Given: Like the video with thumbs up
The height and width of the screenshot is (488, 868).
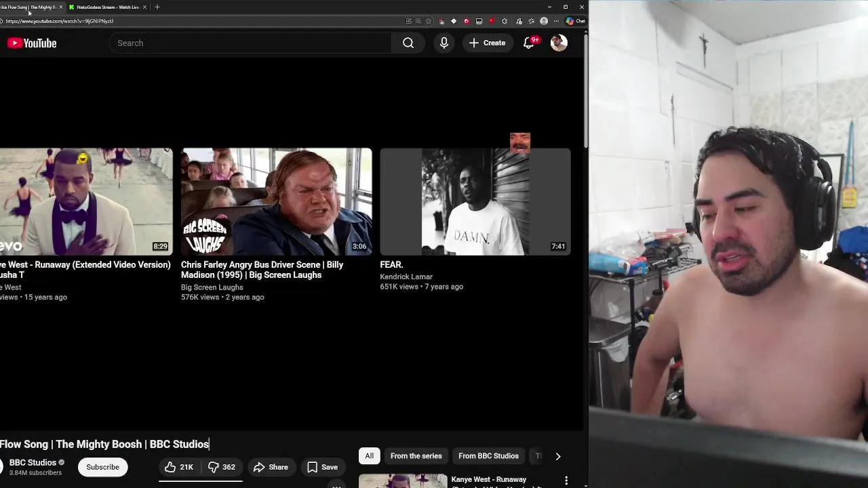Looking at the screenshot, I should (x=179, y=467).
